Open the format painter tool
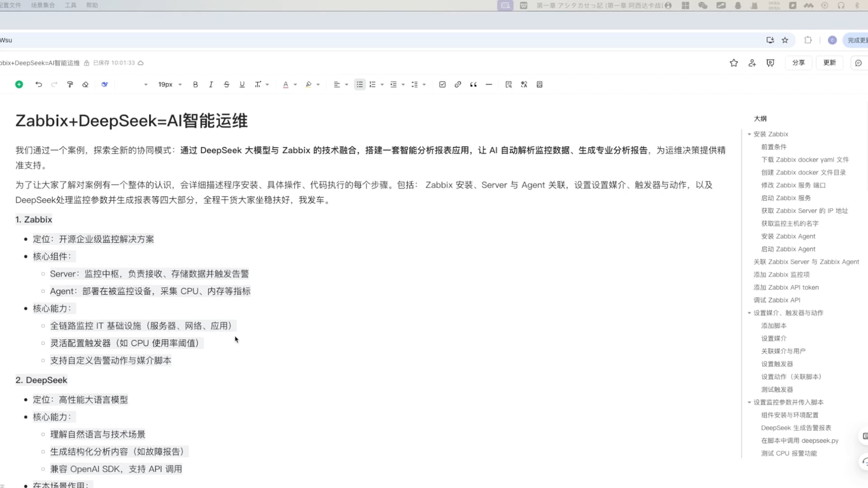The width and height of the screenshot is (868, 488). point(70,84)
